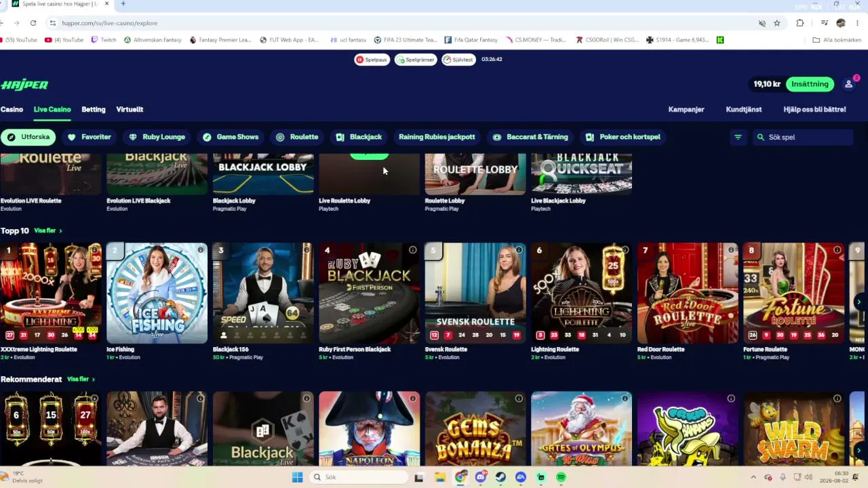Expand Topp 10 with Visa fler
The height and width of the screenshot is (488, 868).
tap(48, 231)
